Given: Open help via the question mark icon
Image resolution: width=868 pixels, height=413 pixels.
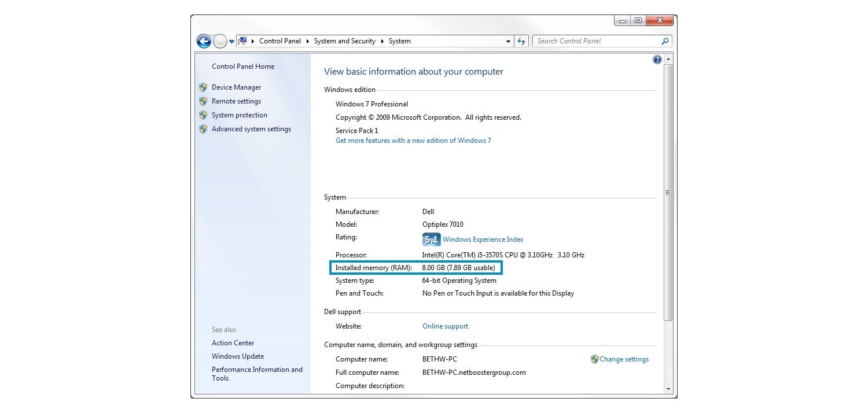Looking at the screenshot, I should 657,60.
